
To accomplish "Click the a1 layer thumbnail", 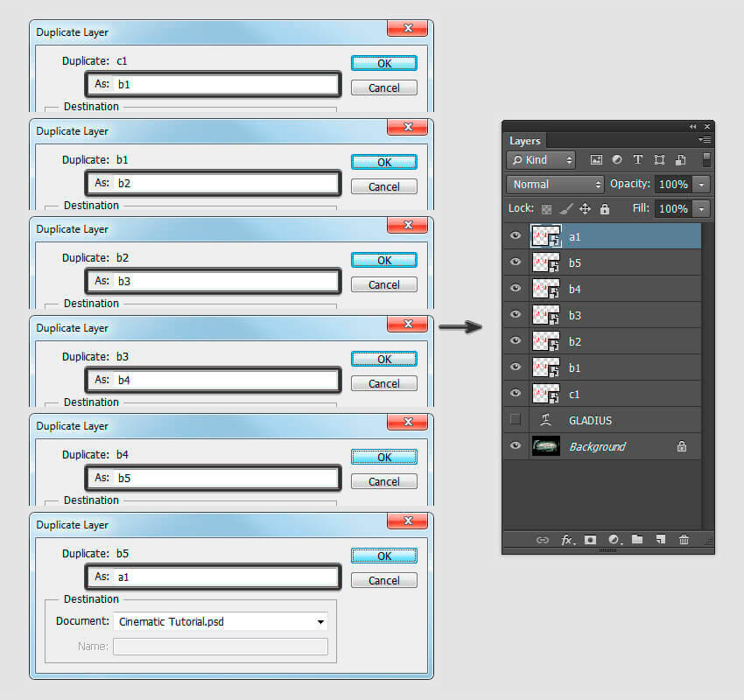I will click(x=545, y=236).
